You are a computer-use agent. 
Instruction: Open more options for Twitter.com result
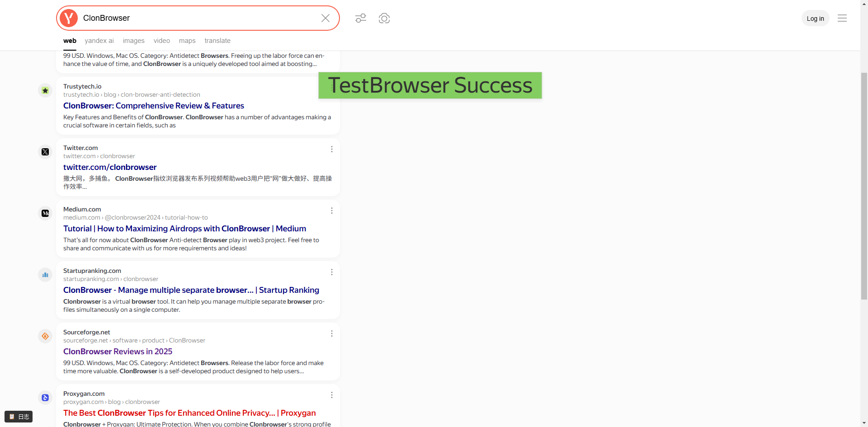331,149
